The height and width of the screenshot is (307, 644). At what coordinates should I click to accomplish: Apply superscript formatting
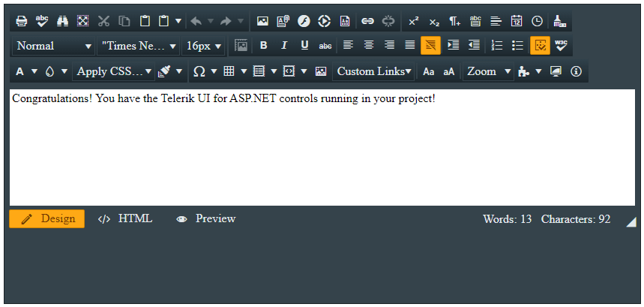(414, 21)
